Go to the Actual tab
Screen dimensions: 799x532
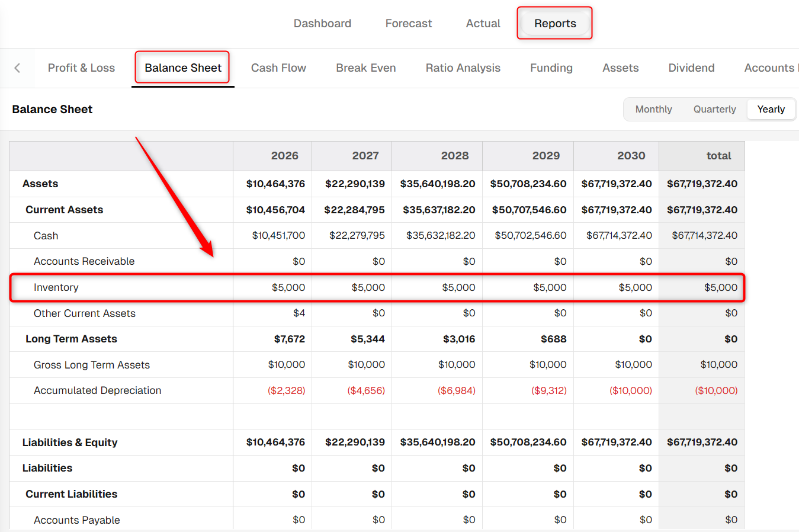pos(483,24)
